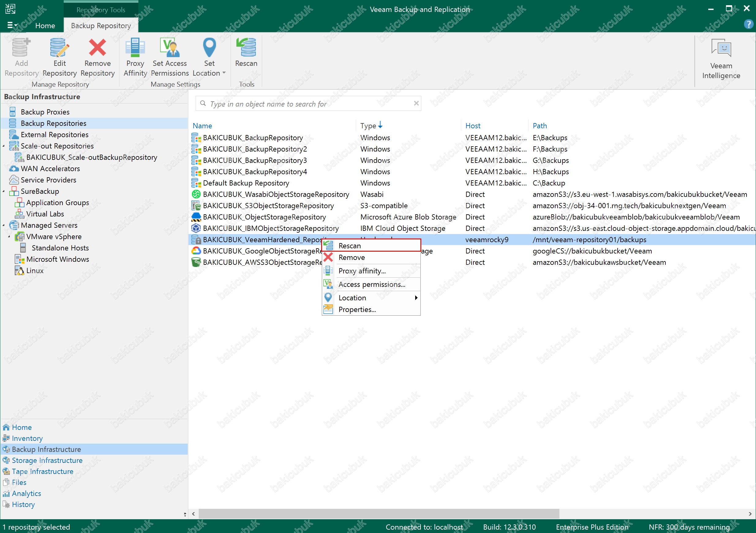Screen dimensions: 756x533
Task: Click 'Connected to: localhost' in status bar
Action: 424,527
